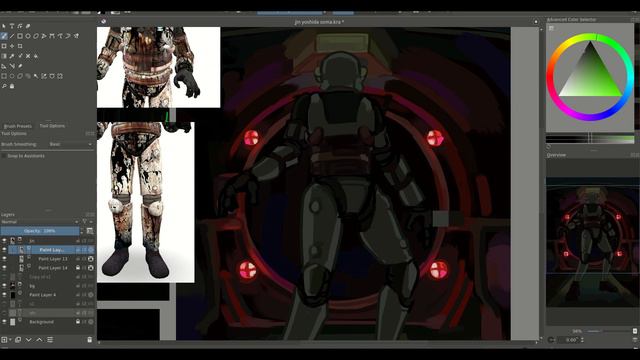Select the Elliptical Selection tool
Image resolution: width=640 pixels, height=360 pixels.
point(12,76)
